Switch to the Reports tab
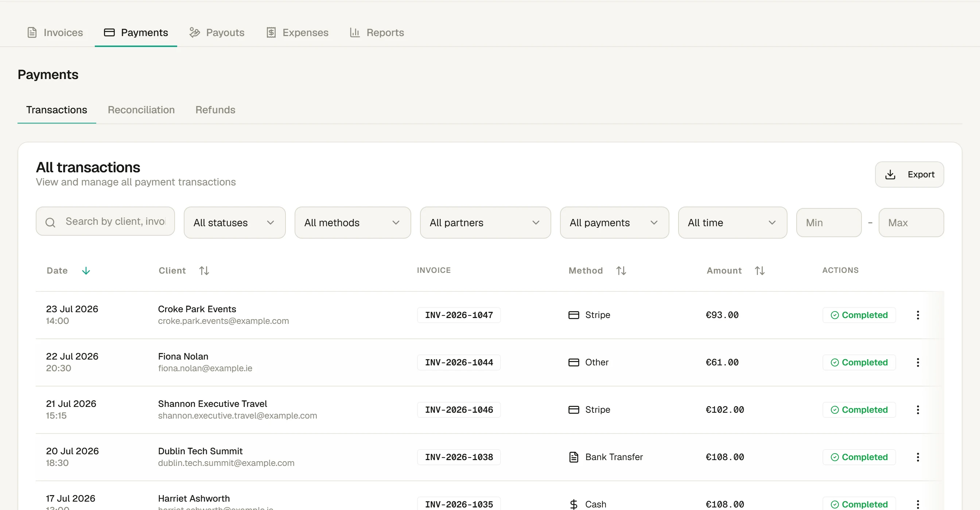Image resolution: width=980 pixels, height=510 pixels. coord(377,33)
